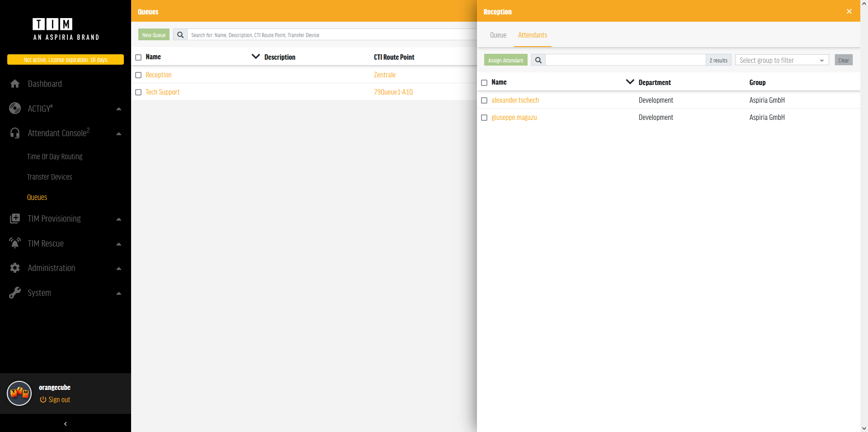Click the search icon in Queues toolbar
The height and width of the screenshot is (432, 868).
pyautogui.click(x=180, y=35)
